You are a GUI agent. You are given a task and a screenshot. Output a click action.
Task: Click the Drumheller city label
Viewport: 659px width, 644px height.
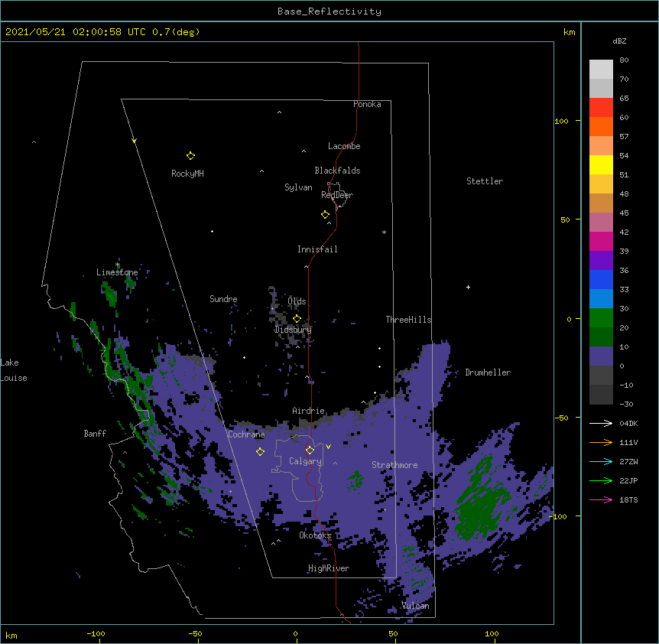click(488, 372)
